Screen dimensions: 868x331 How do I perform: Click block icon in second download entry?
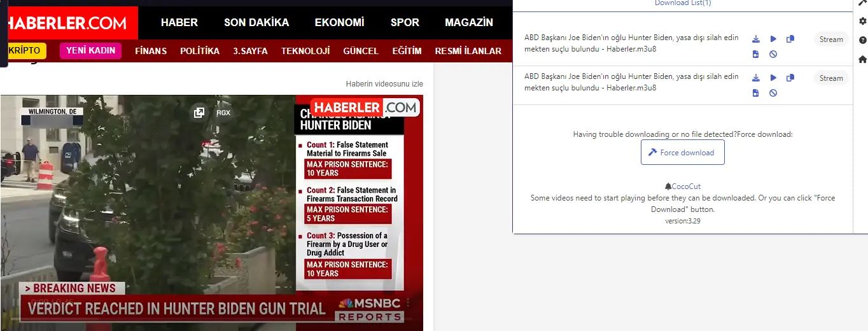tap(773, 93)
